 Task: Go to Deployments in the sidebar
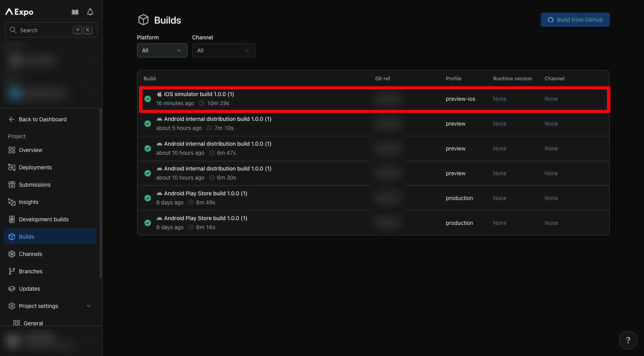pos(50,167)
